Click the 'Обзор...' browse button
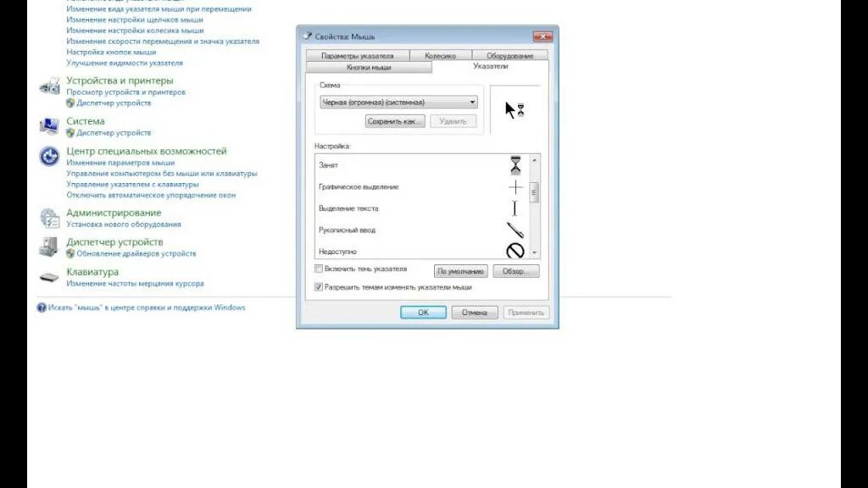Screen dimensions: 868x488 click(516, 271)
